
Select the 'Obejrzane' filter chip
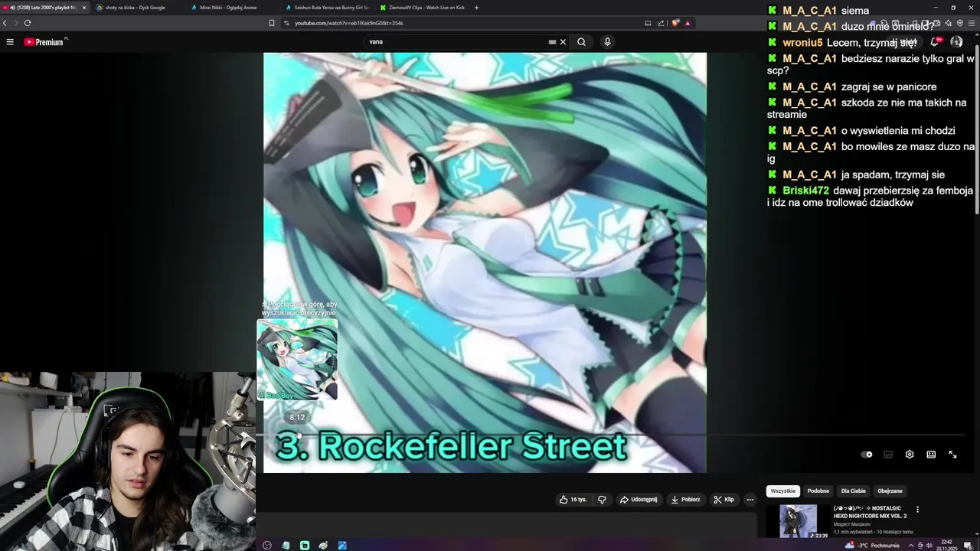click(x=890, y=491)
